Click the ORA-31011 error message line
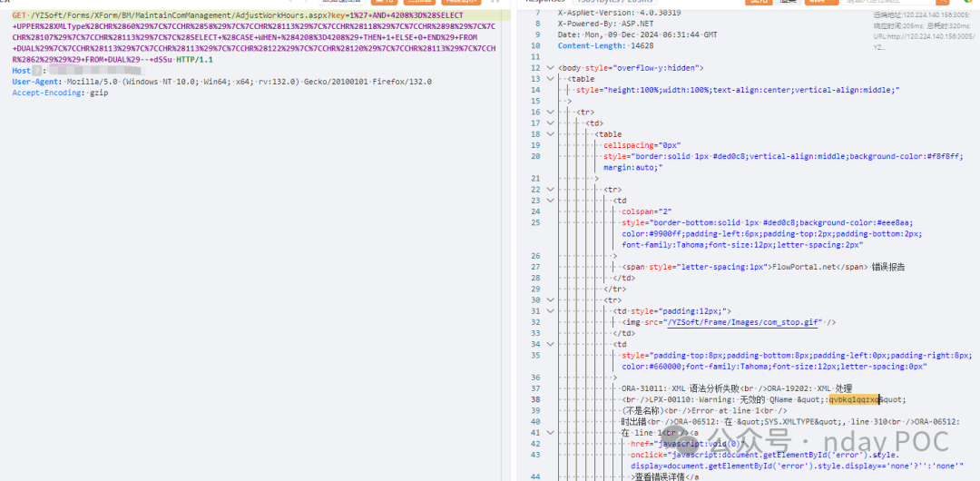 pyautogui.click(x=736, y=388)
